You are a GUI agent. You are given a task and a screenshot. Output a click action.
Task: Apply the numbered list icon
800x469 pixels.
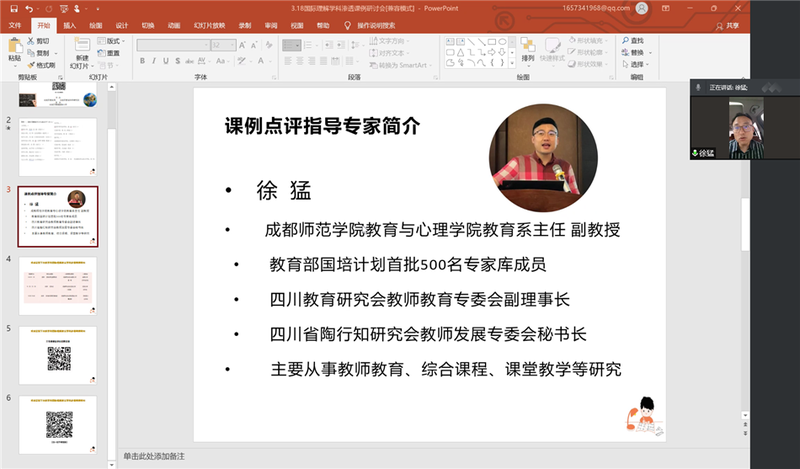coord(310,45)
